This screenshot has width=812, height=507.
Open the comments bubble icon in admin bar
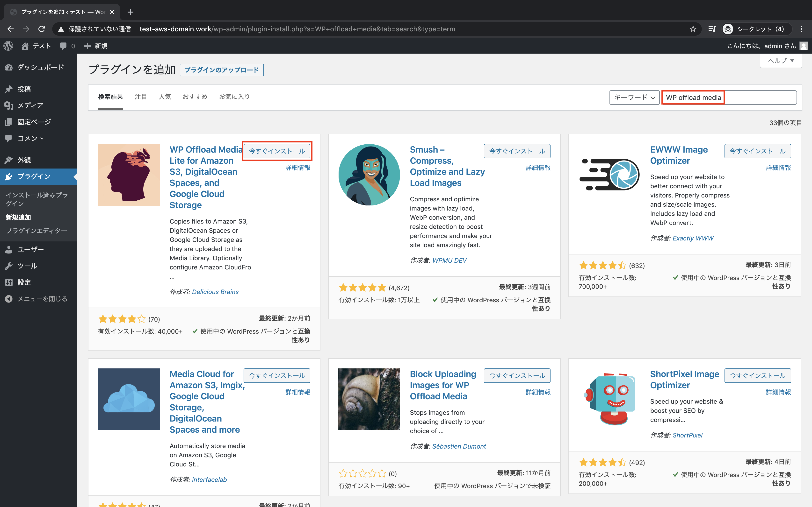[63, 46]
